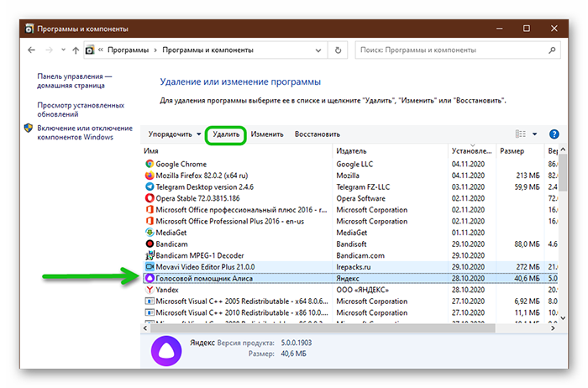This screenshot has width=588, height=388.
Task: Refresh the programs list
Action: coord(338,50)
